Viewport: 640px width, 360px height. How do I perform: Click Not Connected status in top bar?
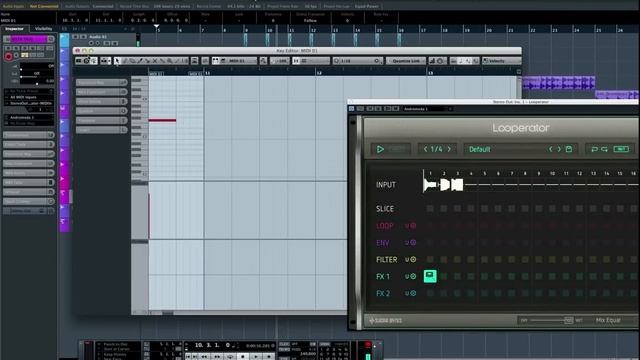click(x=44, y=7)
